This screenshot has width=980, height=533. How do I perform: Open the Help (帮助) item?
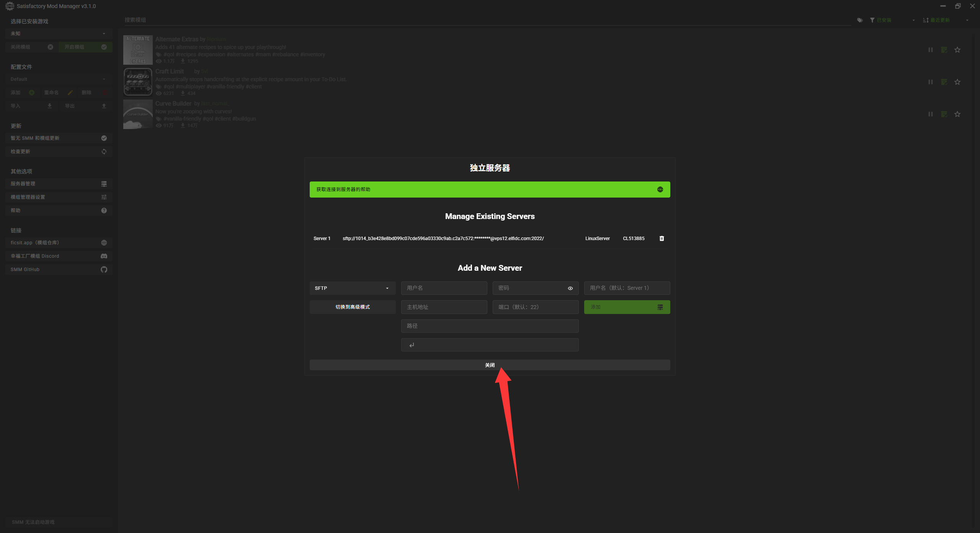tap(59, 211)
